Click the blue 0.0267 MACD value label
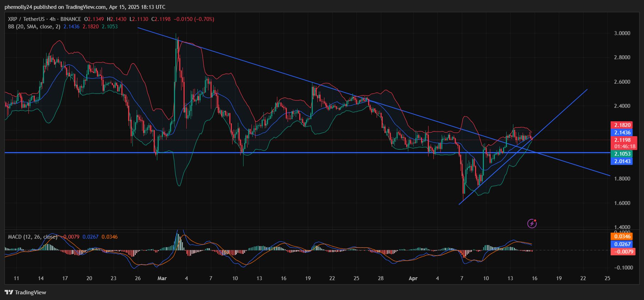The image size is (644, 300). pos(622,244)
